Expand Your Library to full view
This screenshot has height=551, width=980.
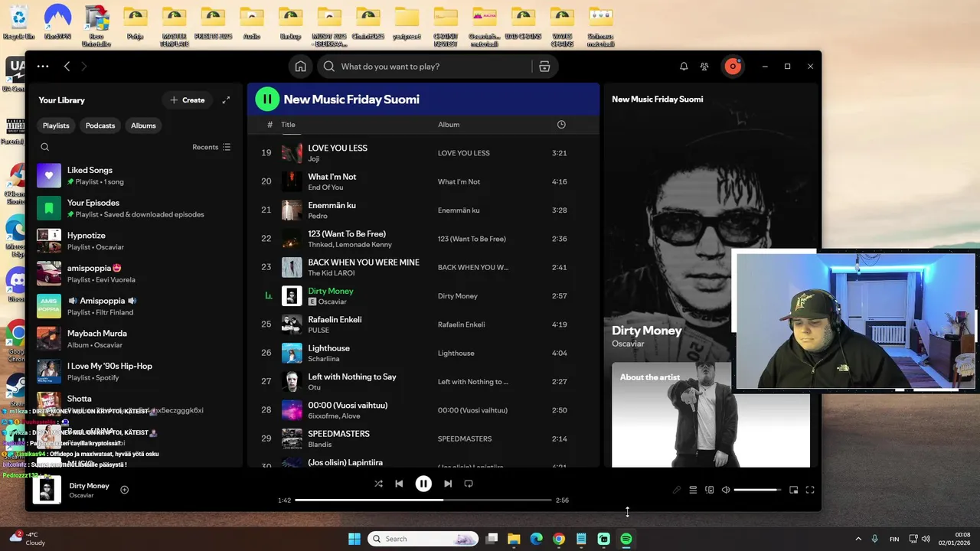tap(226, 100)
